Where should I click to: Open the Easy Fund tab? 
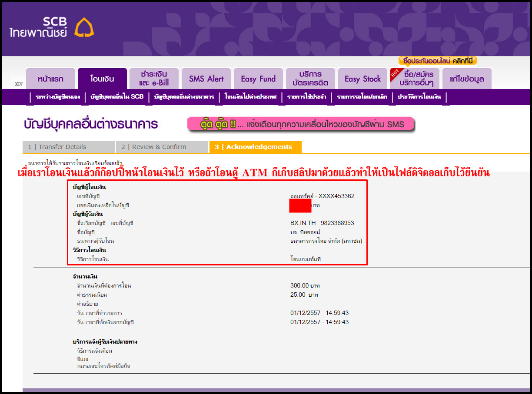(258, 79)
